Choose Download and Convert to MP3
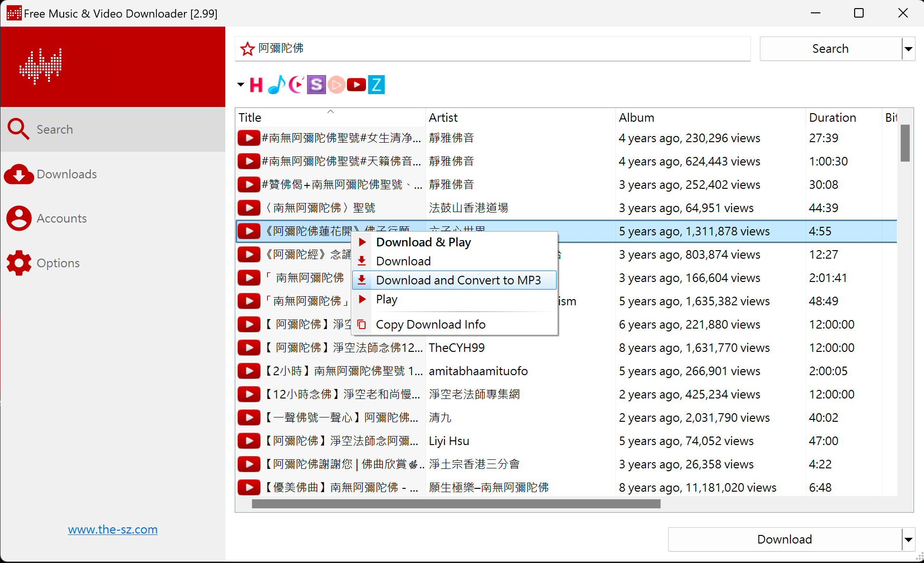 454,280
